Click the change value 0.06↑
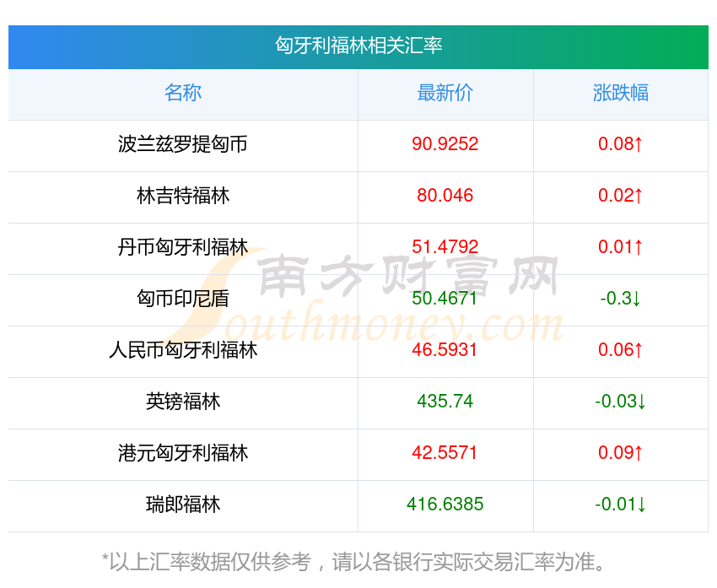The width and height of the screenshot is (717, 588). click(621, 350)
